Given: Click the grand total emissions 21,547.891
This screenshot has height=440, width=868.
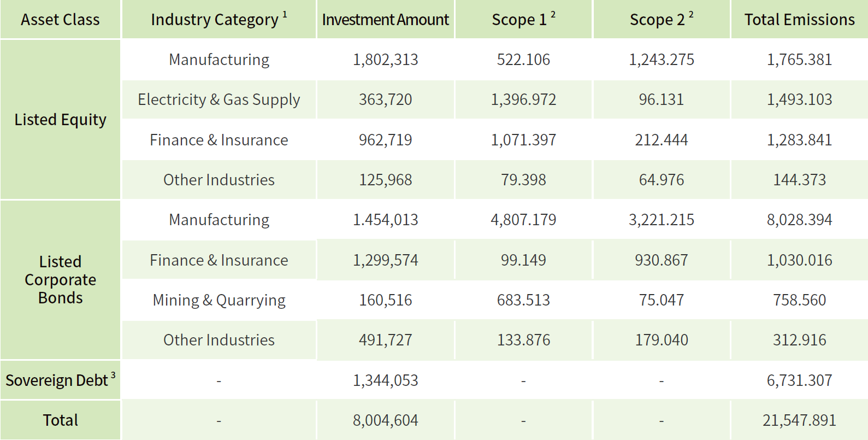Looking at the screenshot, I should click(x=799, y=420).
